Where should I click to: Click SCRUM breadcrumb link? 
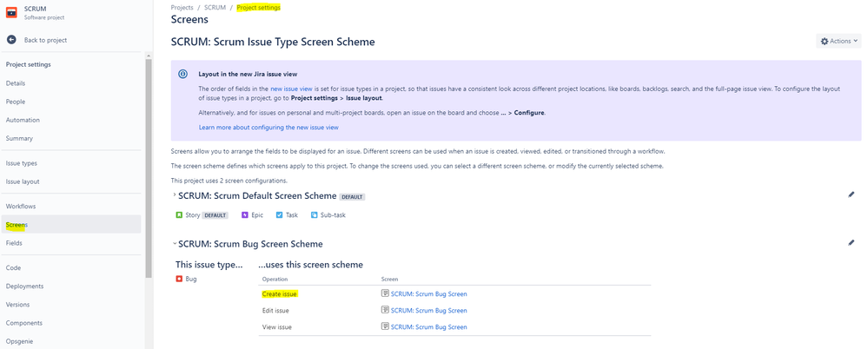tap(215, 8)
